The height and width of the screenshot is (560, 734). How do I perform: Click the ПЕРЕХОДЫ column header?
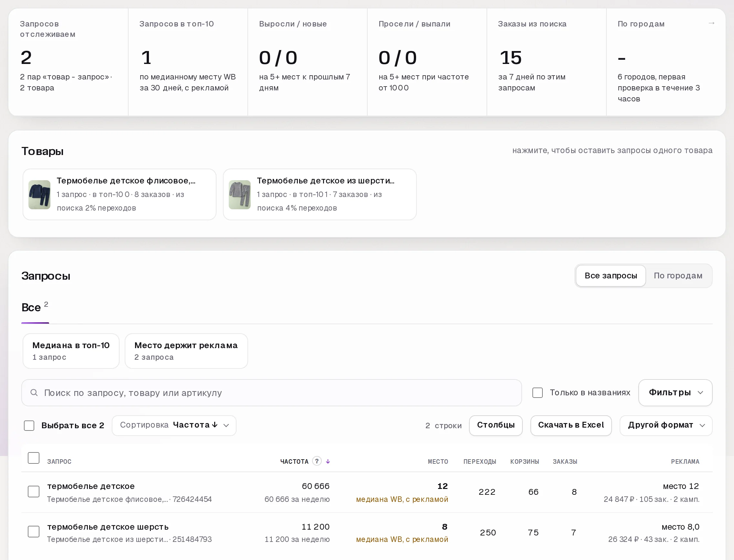point(479,462)
